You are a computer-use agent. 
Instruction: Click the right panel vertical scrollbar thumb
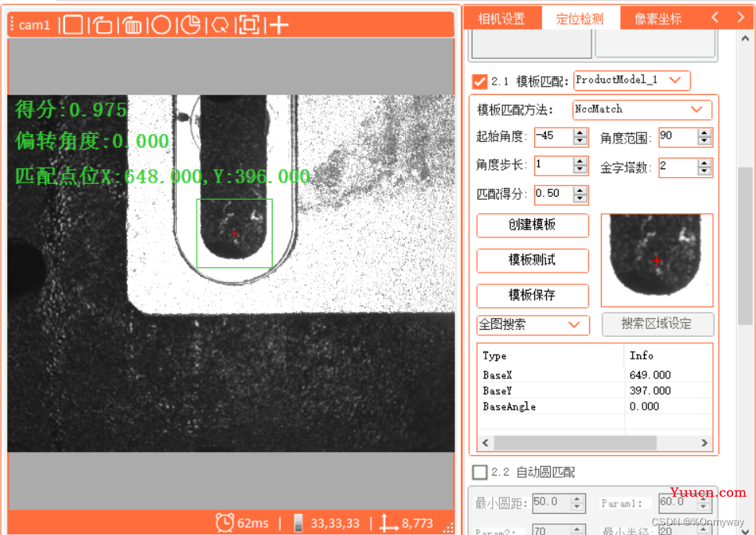745,246
